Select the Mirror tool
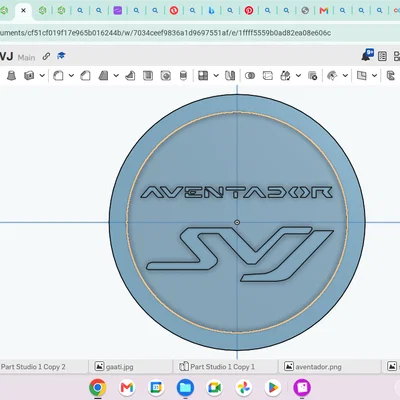This screenshot has height=400, width=400. pos(230,76)
